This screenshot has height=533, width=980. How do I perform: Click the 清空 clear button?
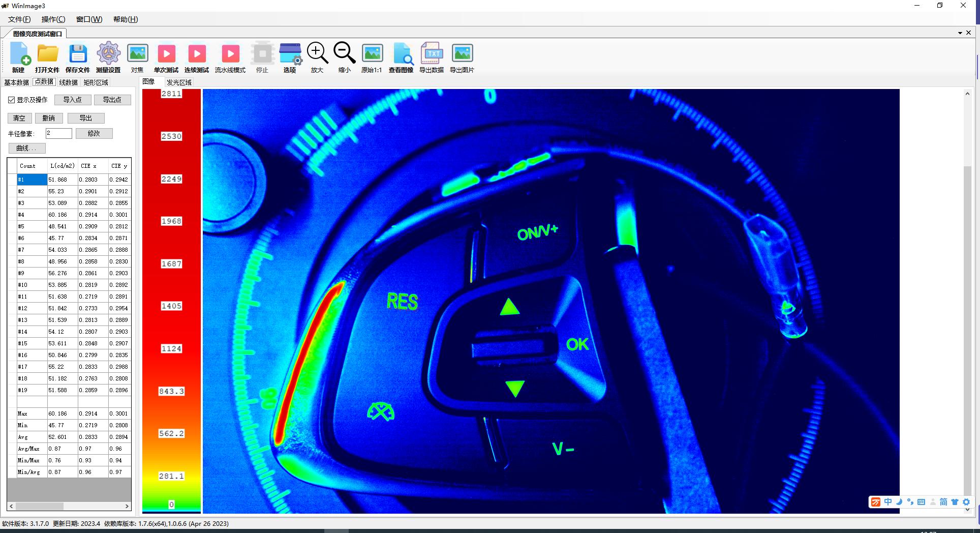pyautogui.click(x=19, y=119)
